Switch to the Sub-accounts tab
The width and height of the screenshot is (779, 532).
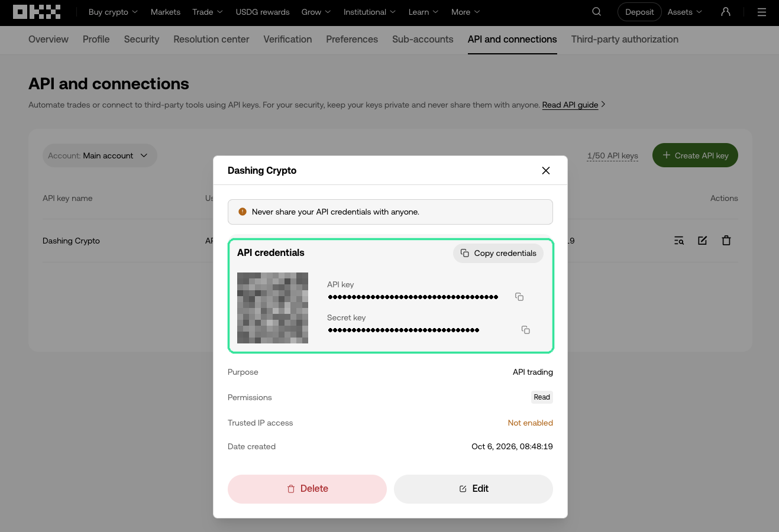pos(423,39)
